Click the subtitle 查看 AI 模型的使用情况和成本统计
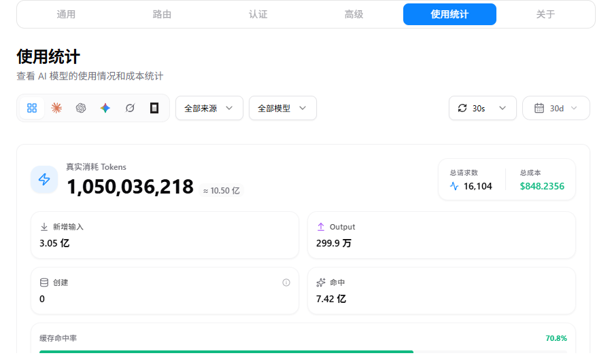This screenshot has height=364, width=612. [x=90, y=76]
